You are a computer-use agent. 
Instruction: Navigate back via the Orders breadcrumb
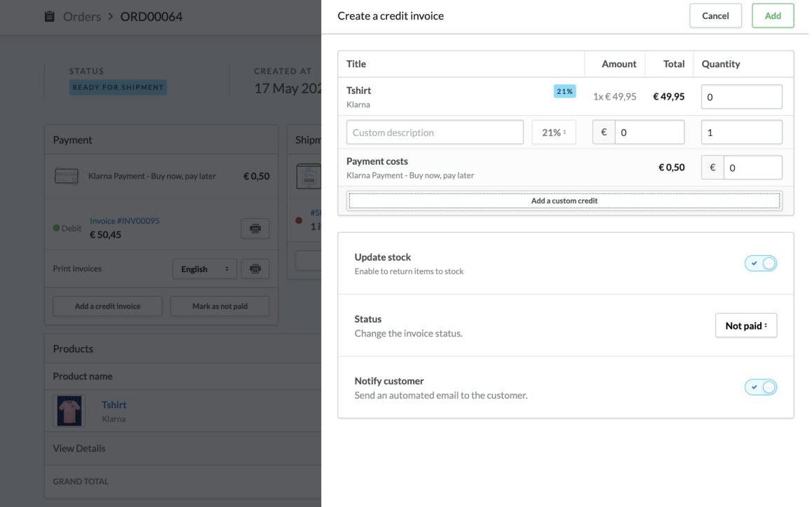tap(81, 15)
